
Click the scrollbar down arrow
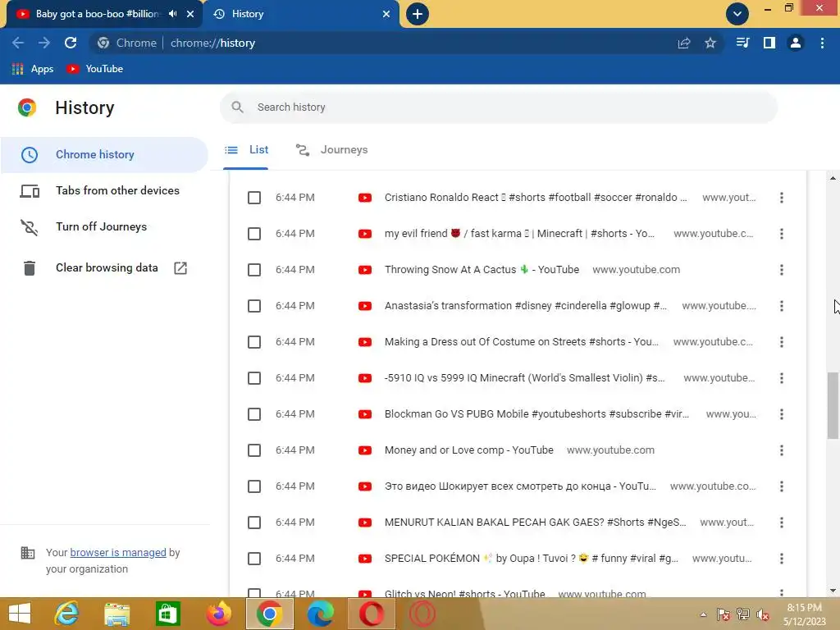click(x=833, y=591)
